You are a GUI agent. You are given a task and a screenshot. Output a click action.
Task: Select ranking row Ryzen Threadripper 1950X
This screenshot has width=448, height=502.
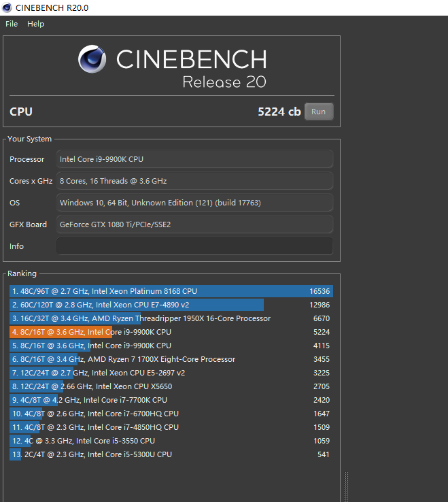171,318
